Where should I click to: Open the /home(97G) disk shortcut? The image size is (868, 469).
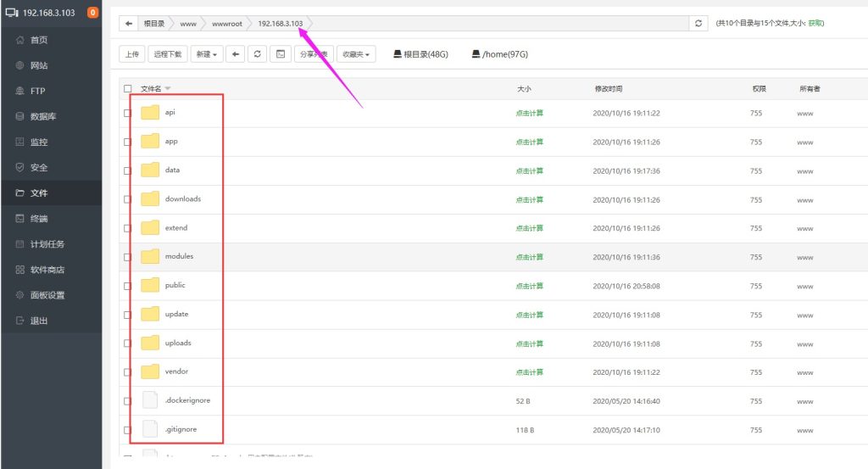500,54
